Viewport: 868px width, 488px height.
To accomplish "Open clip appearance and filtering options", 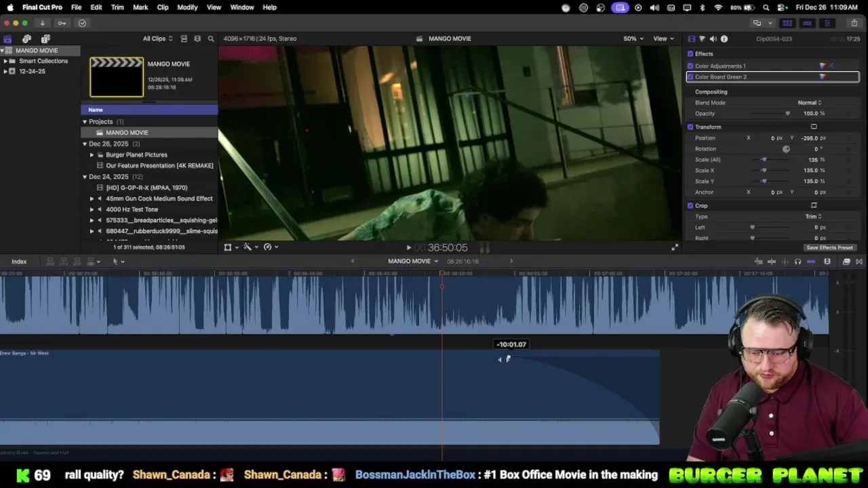I will click(x=197, y=39).
